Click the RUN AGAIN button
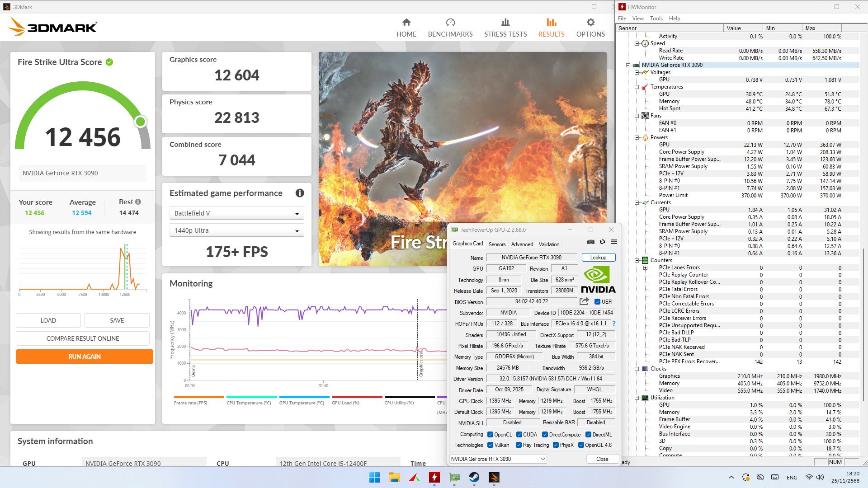 pyautogui.click(x=85, y=357)
